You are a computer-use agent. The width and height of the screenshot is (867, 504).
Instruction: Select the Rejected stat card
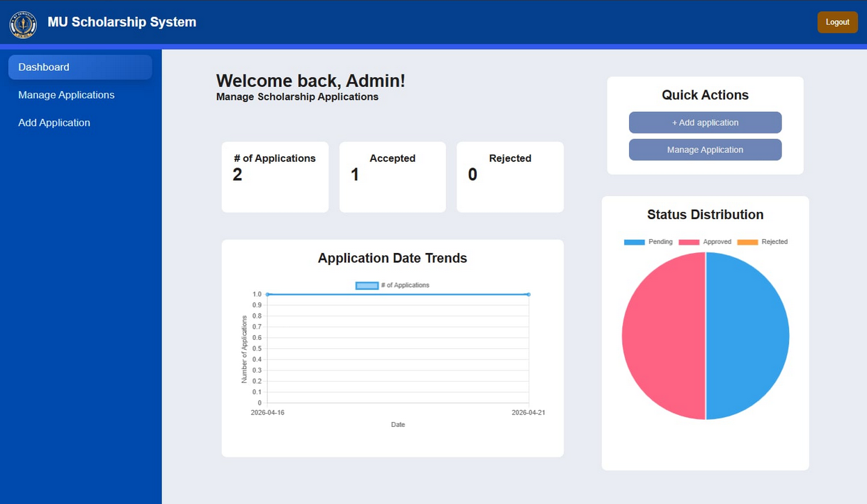click(510, 177)
